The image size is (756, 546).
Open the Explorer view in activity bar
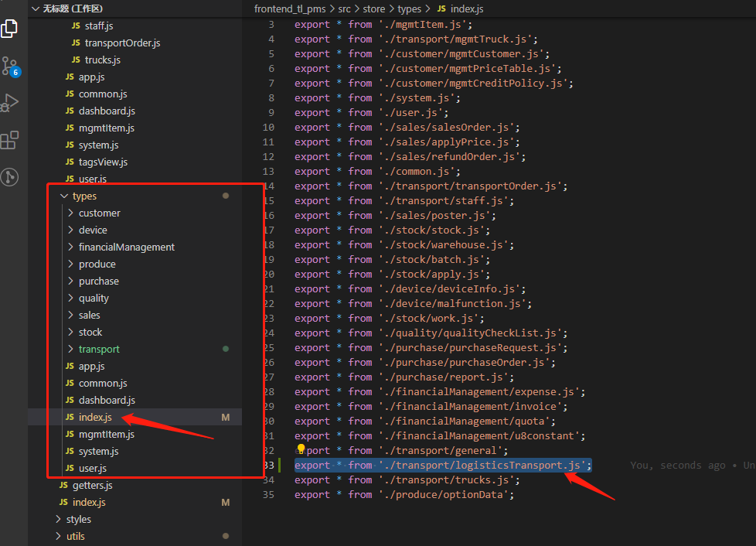click(10, 29)
